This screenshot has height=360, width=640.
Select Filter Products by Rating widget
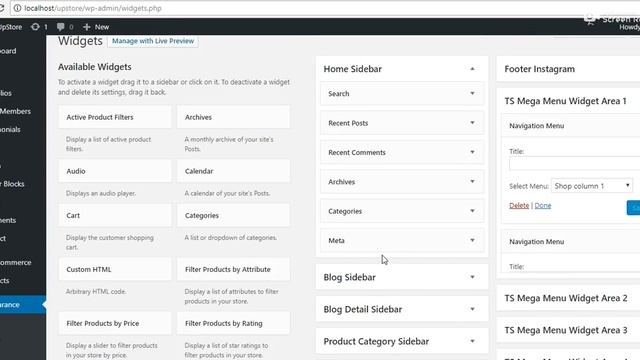pos(233,323)
